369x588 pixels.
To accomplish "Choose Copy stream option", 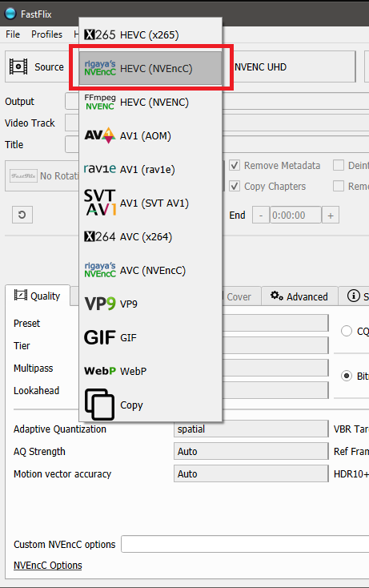I will (x=150, y=405).
